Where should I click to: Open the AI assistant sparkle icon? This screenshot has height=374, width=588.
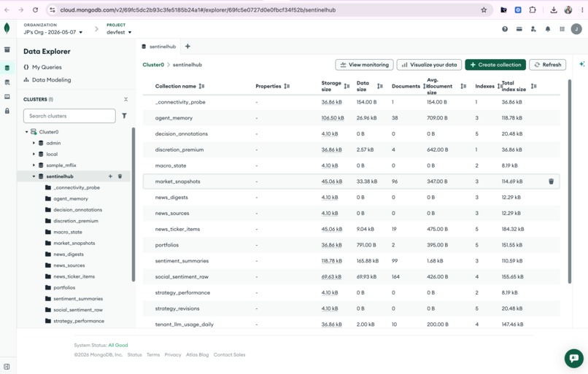click(581, 64)
